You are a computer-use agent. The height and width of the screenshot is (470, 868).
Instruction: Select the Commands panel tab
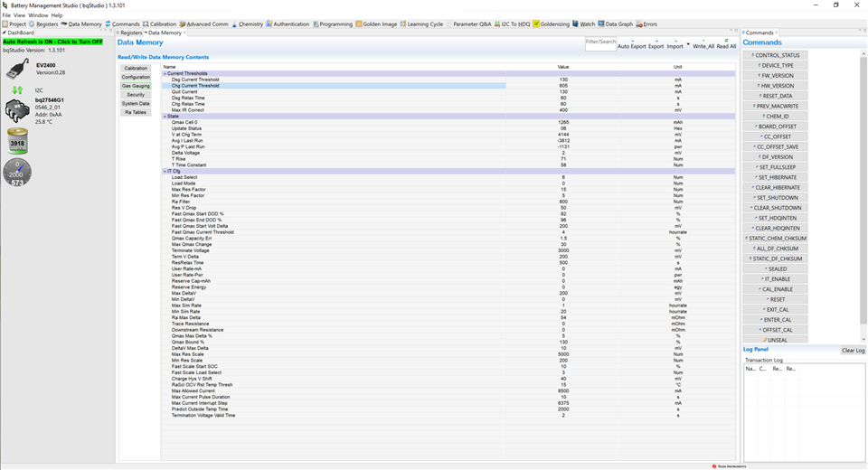coord(759,33)
